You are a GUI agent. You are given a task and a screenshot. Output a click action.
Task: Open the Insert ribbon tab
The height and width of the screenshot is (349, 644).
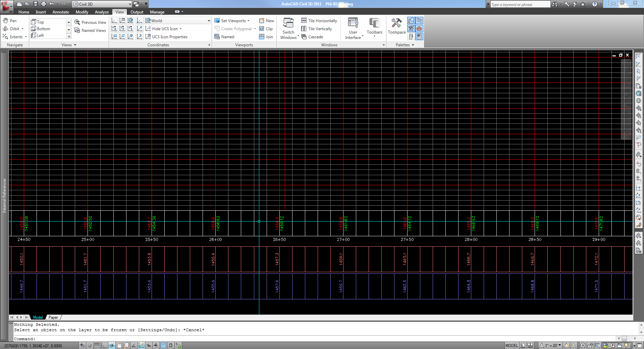[x=41, y=12]
